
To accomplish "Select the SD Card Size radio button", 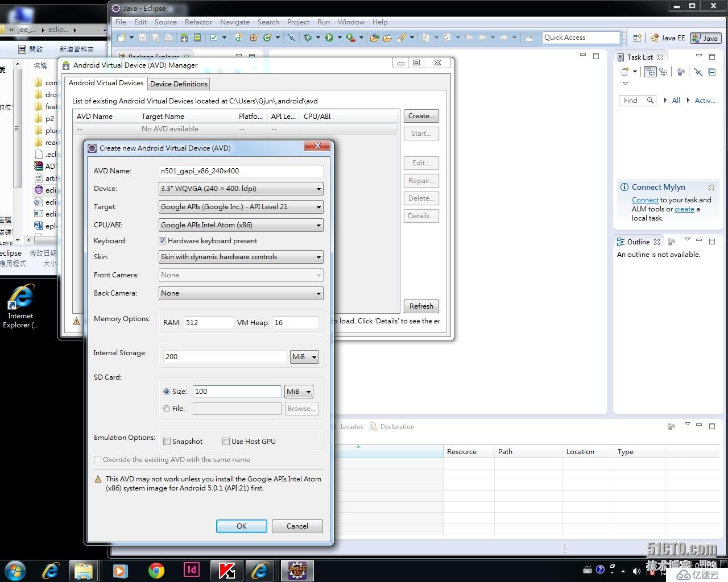I will point(167,392).
